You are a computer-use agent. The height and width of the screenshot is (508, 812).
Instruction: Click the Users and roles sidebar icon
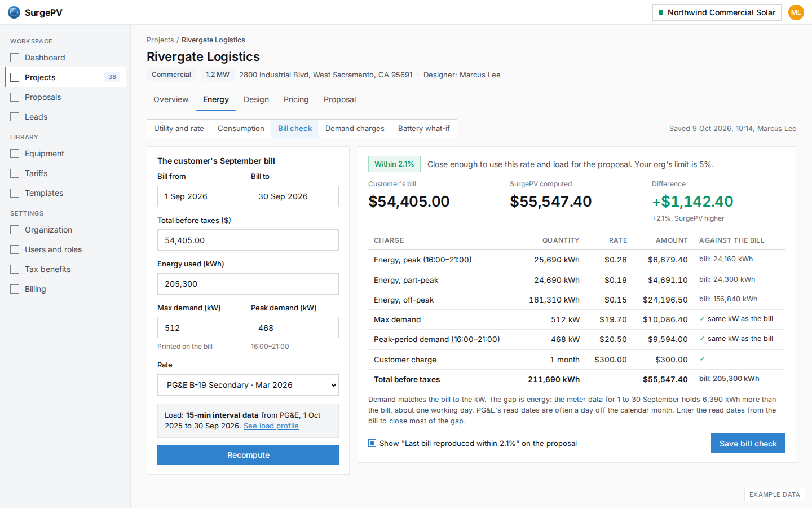click(x=15, y=249)
